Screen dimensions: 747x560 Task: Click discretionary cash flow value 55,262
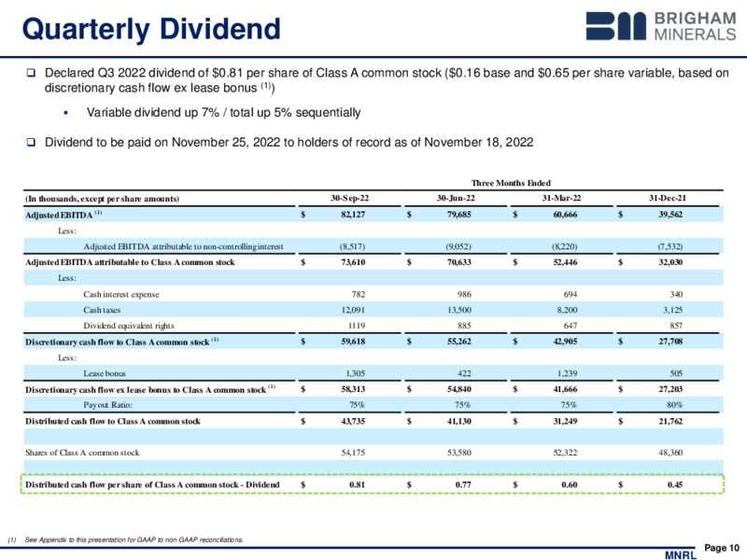click(458, 342)
